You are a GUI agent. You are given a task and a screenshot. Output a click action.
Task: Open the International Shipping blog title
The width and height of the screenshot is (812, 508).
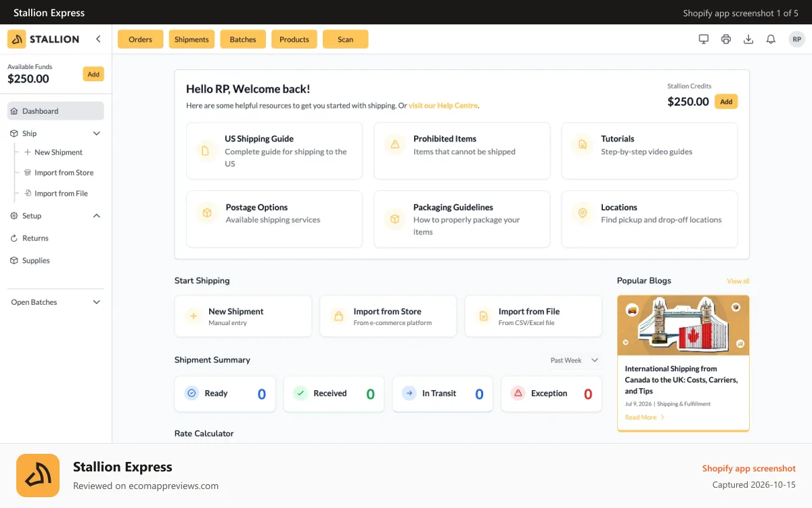[681, 380]
